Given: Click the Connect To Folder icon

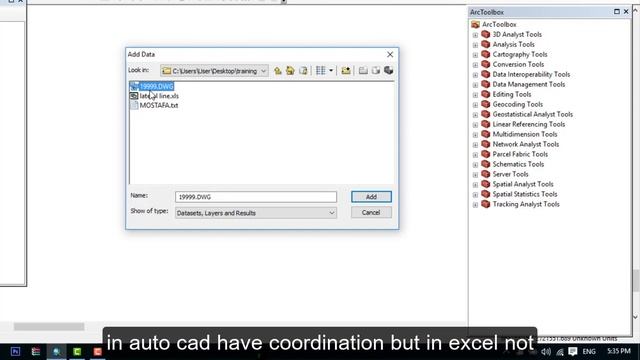Looking at the screenshot, I should (346, 71).
